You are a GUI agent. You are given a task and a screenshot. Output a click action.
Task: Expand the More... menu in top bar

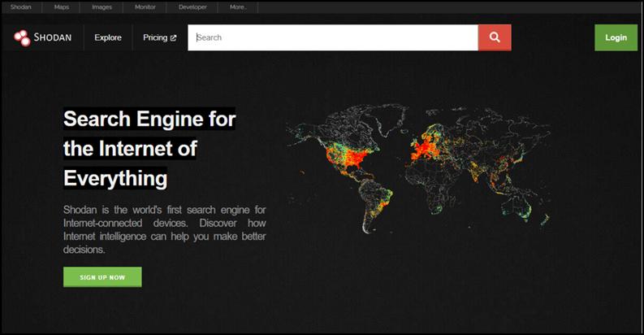tap(238, 7)
